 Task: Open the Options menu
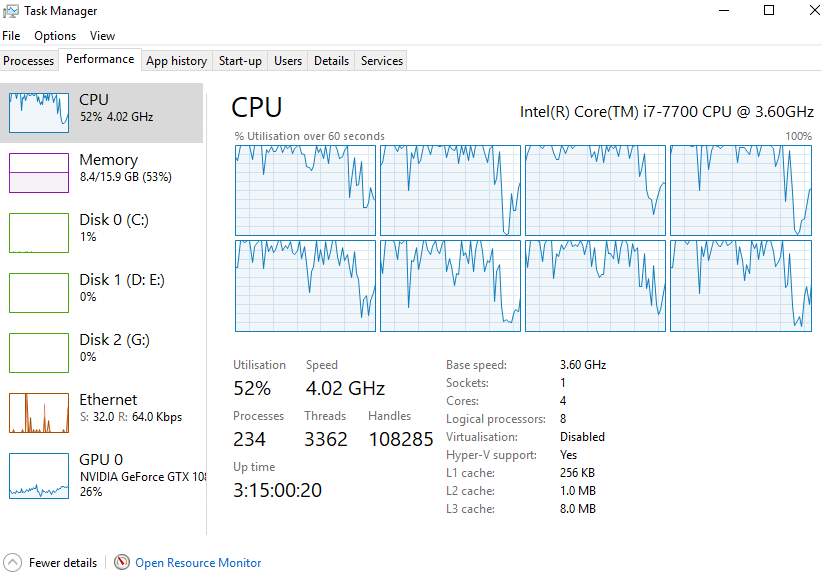[55, 36]
